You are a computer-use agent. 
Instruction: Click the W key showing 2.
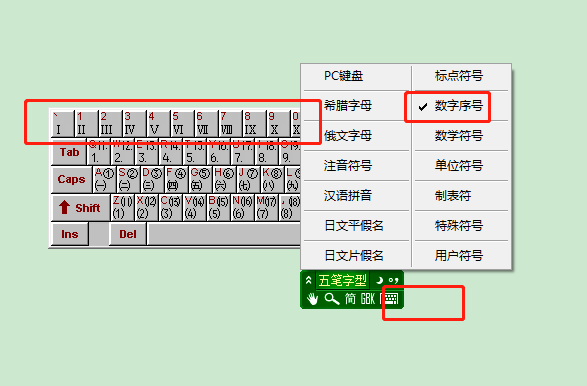(x=123, y=152)
